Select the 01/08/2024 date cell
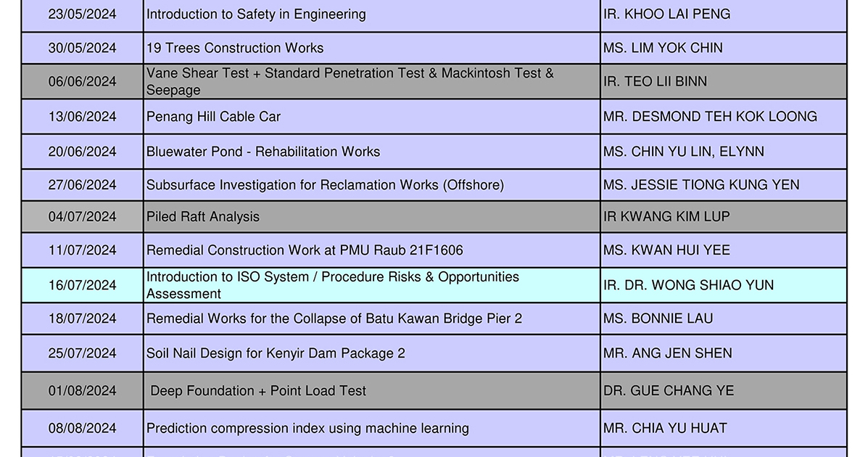The height and width of the screenshot is (457, 868). (82, 391)
